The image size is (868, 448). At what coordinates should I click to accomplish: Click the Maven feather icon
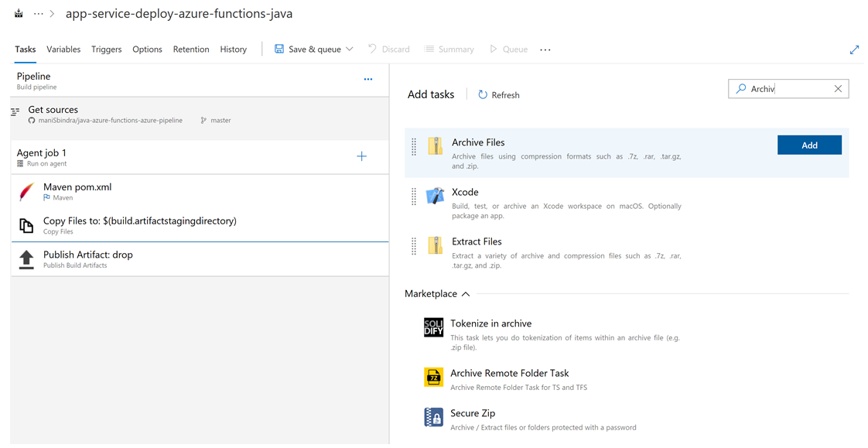tap(26, 192)
